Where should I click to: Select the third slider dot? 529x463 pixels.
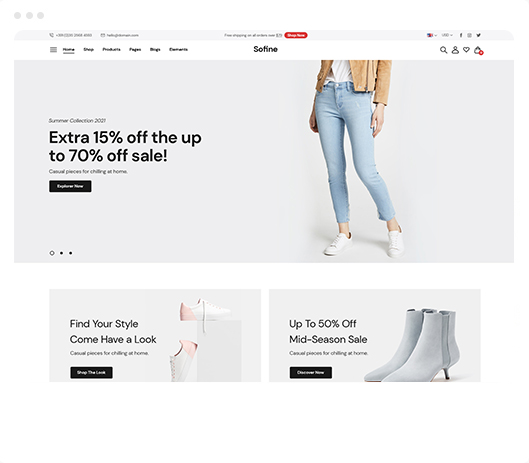71,253
